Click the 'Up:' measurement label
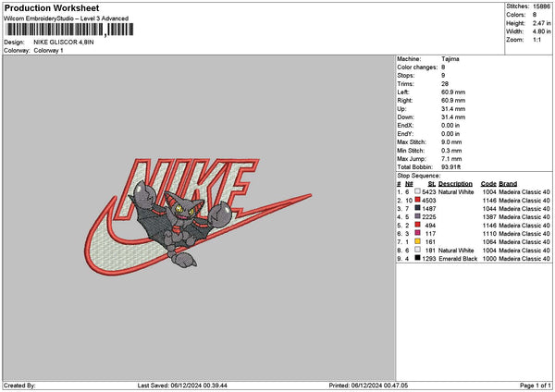 (x=401, y=109)
